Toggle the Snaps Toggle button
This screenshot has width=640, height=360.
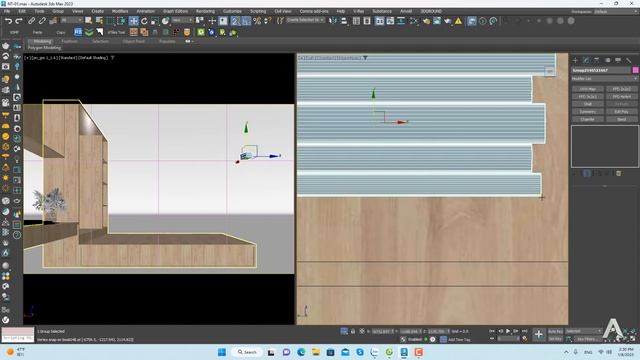(x=235, y=21)
